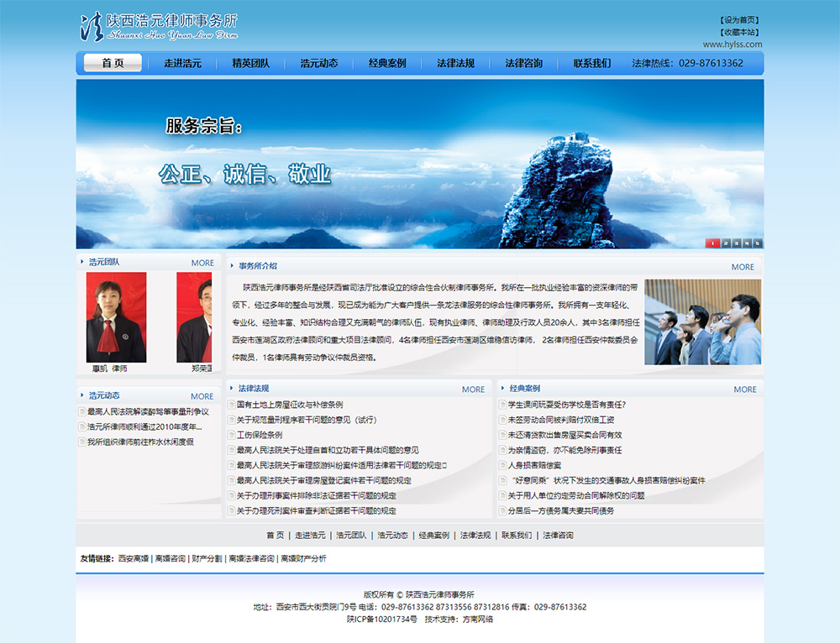Open the article 国有土地上房屋征收与补偿条例

tap(289, 405)
